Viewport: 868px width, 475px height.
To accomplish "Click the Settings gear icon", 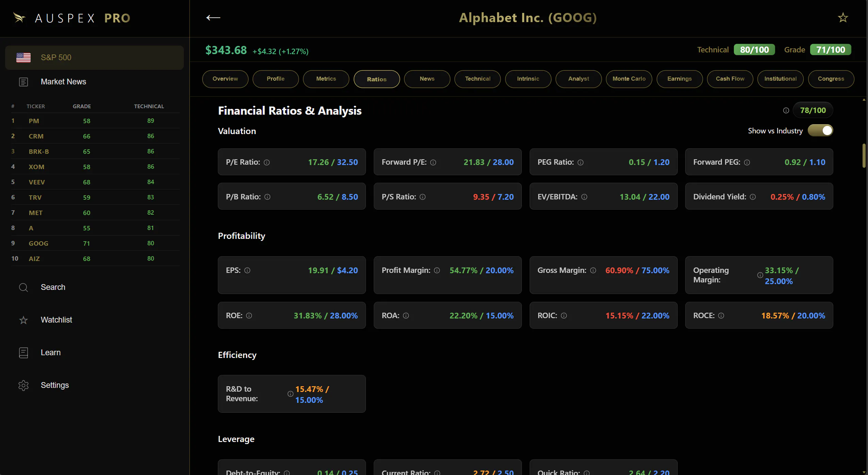I will [x=23, y=386].
